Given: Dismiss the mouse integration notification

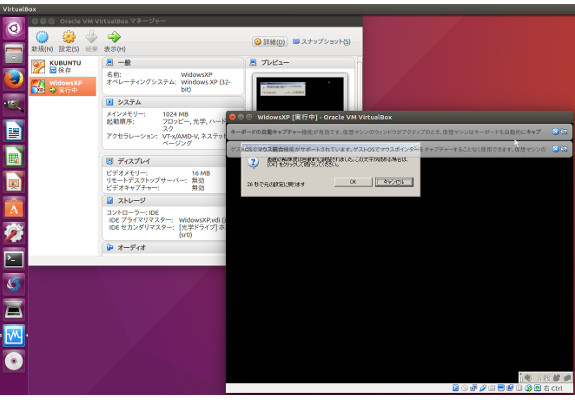Looking at the screenshot, I should coord(556,149).
